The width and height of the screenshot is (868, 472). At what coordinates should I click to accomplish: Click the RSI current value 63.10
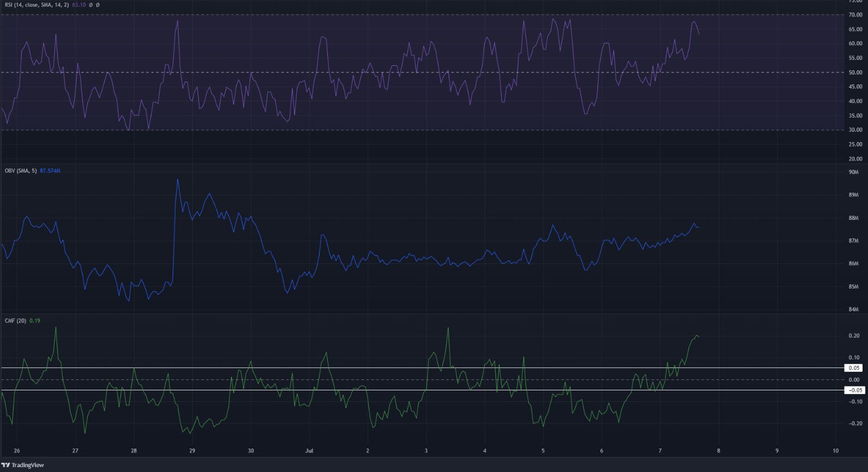pos(80,4)
